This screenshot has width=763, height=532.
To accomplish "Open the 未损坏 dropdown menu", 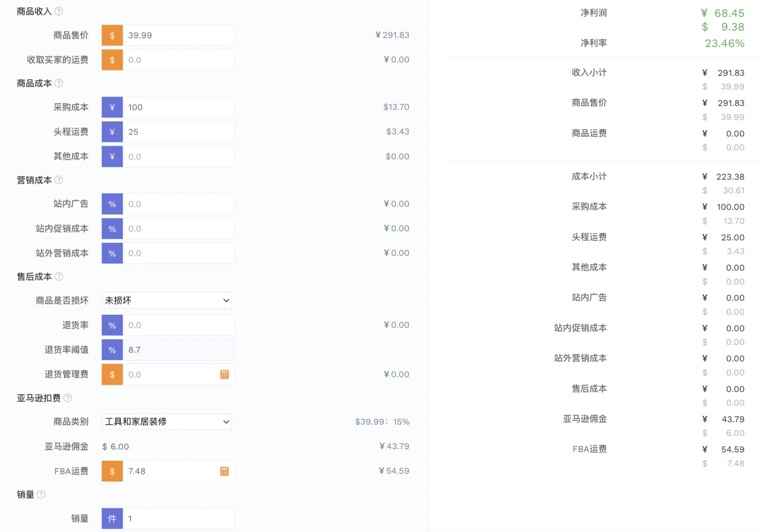I will click(166, 300).
